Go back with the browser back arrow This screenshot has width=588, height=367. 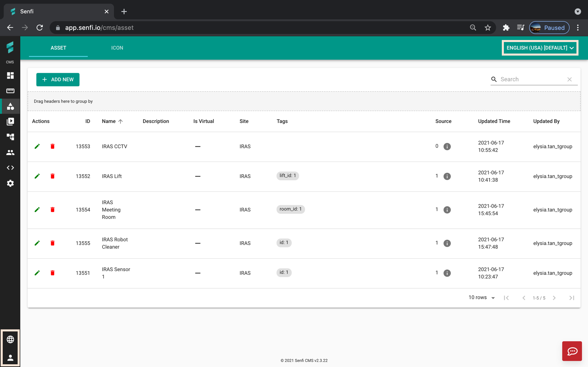[10, 28]
